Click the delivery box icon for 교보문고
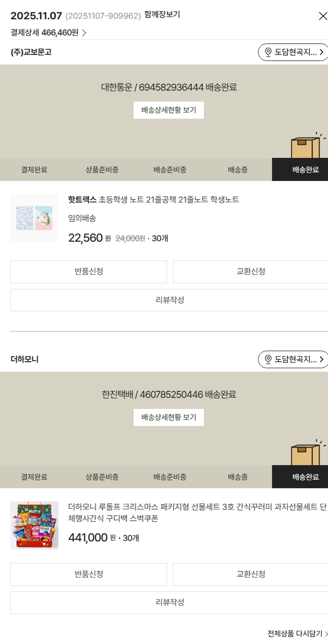328x644 pixels. click(x=306, y=147)
